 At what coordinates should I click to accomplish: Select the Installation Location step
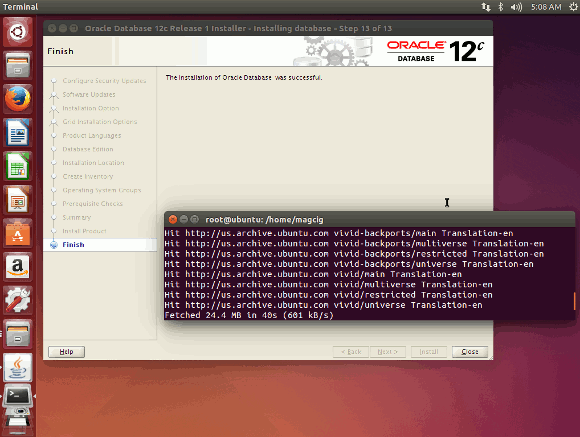tap(93, 162)
